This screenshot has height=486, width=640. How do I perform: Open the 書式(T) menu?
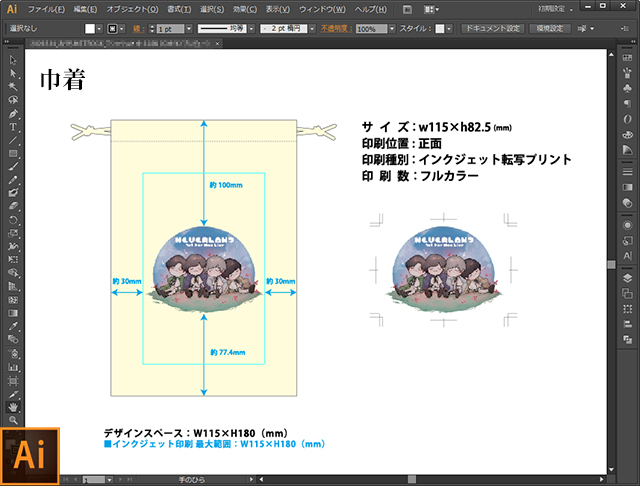point(179,9)
